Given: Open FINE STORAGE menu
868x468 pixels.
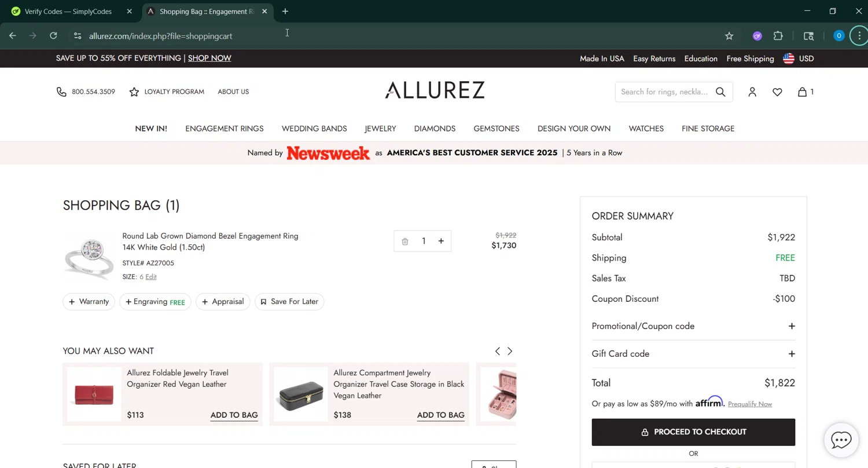Looking at the screenshot, I should point(708,129).
